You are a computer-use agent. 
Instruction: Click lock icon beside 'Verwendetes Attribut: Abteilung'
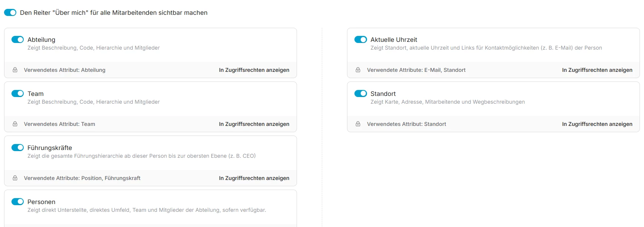[x=15, y=70]
